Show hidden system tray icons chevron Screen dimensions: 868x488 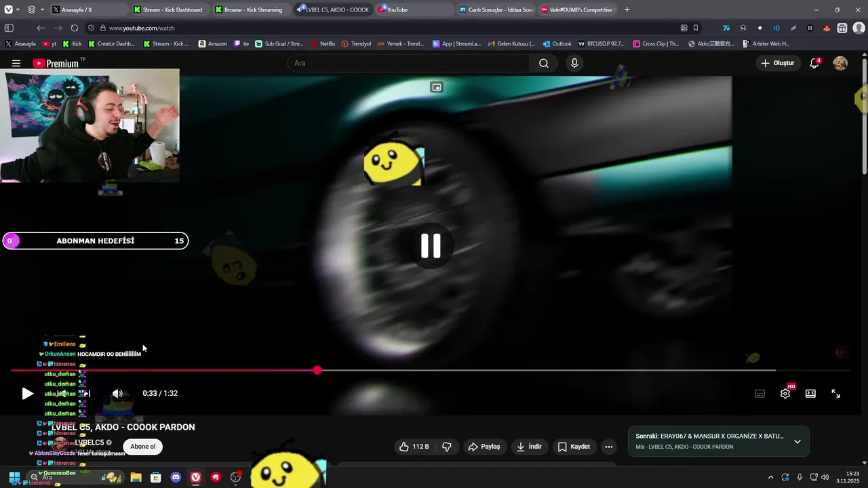pos(770,477)
